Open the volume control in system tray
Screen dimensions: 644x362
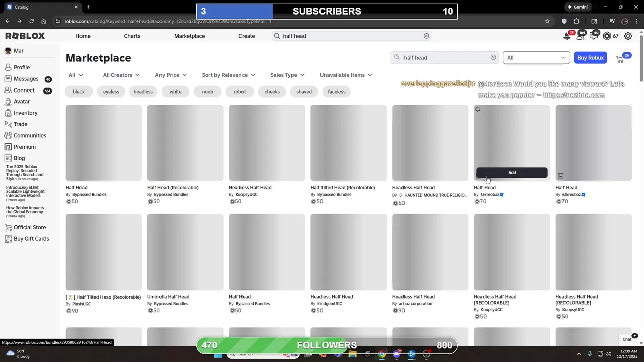click(608, 353)
